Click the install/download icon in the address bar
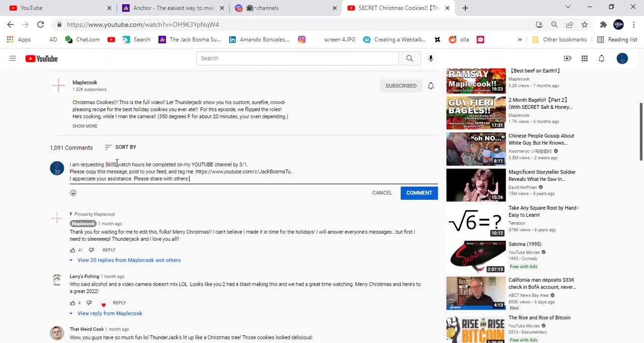644x343 pixels. [x=539, y=24]
